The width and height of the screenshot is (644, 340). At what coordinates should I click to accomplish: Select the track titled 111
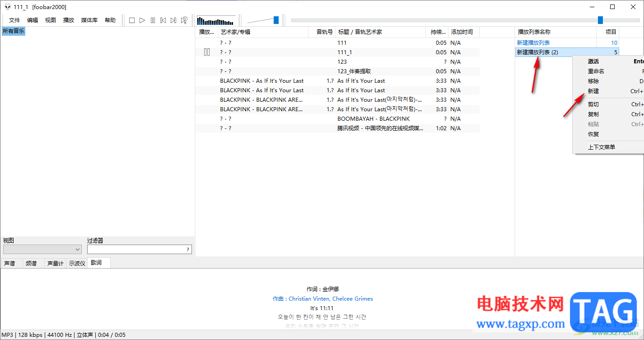point(337,43)
